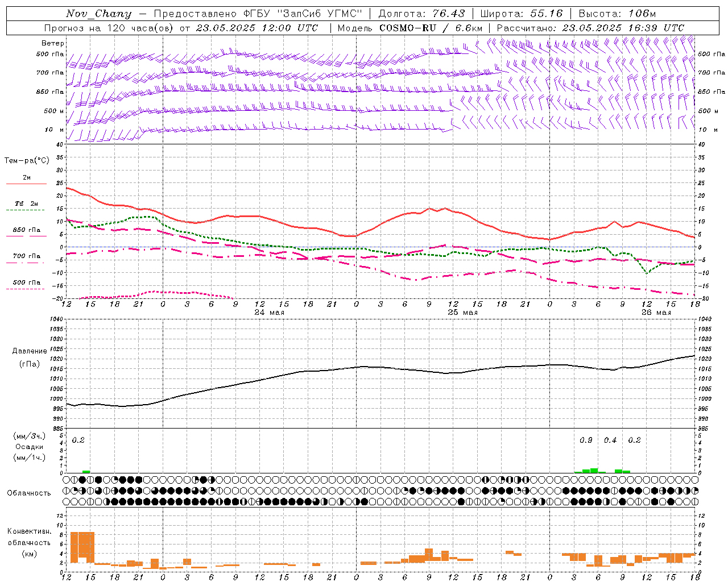Select the "Широта: 55.16" header text
Viewport: 728px width, 582px height.
521,14
